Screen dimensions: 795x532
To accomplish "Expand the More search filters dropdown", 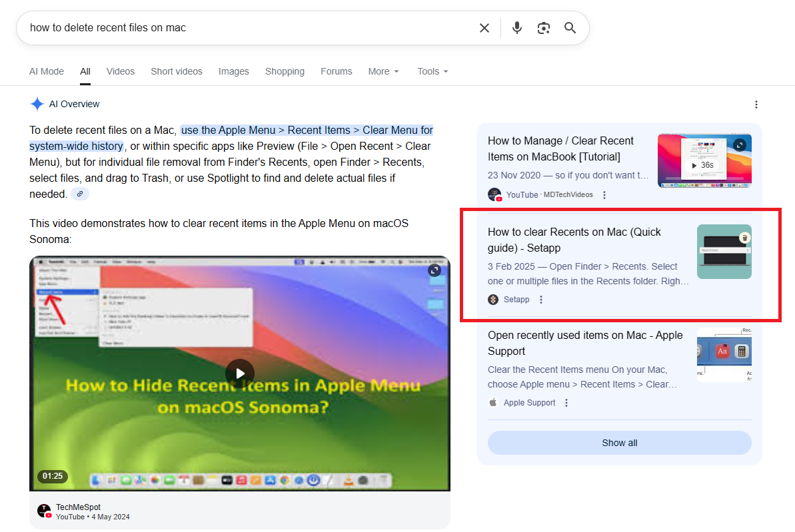I will pyautogui.click(x=383, y=71).
